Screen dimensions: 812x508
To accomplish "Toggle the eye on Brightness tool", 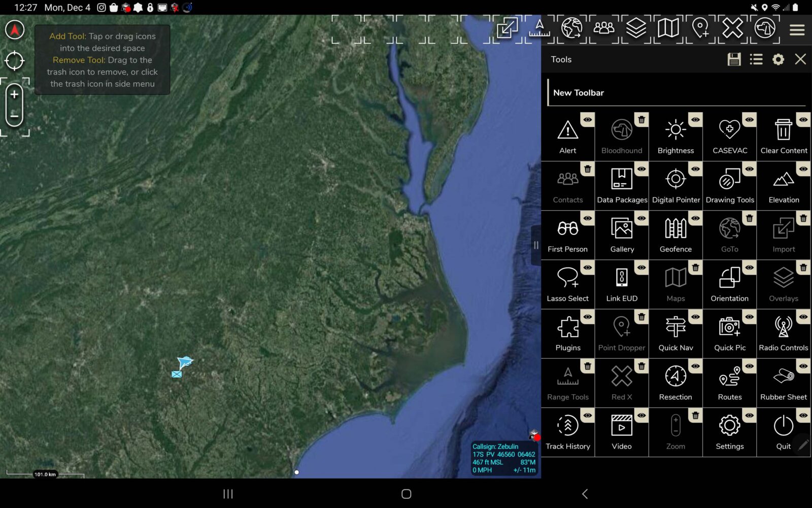I will coord(695,120).
